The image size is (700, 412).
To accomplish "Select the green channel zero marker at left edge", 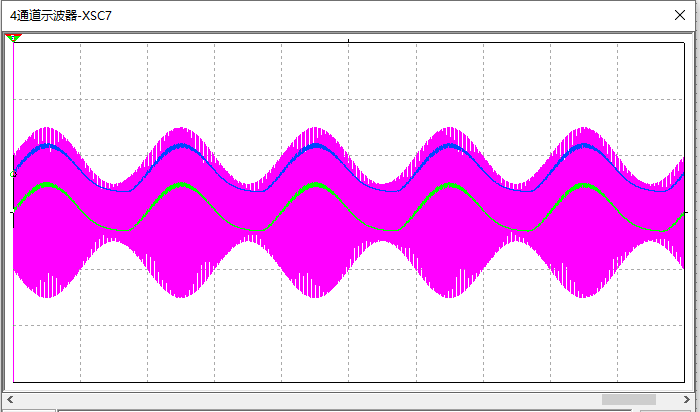I will coord(13,174).
